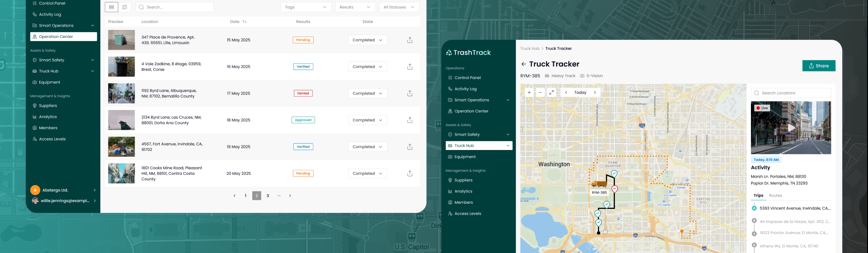Open Analytics in the left sidebar

coord(48,117)
